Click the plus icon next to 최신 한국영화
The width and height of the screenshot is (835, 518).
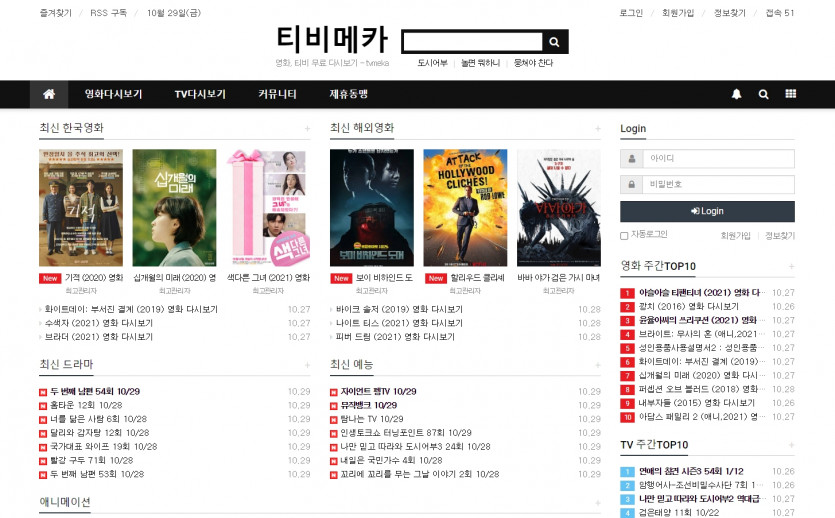tap(307, 129)
